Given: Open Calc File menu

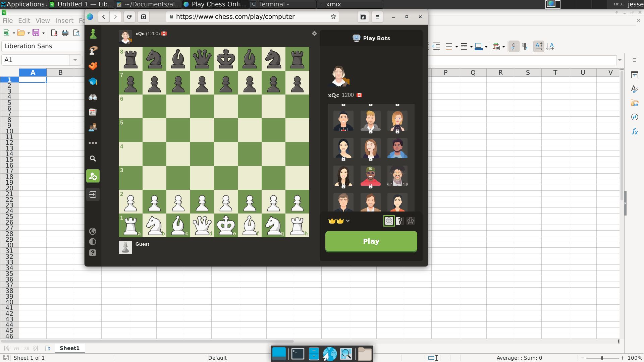Looking at the screenshot, I should (8, 21).
